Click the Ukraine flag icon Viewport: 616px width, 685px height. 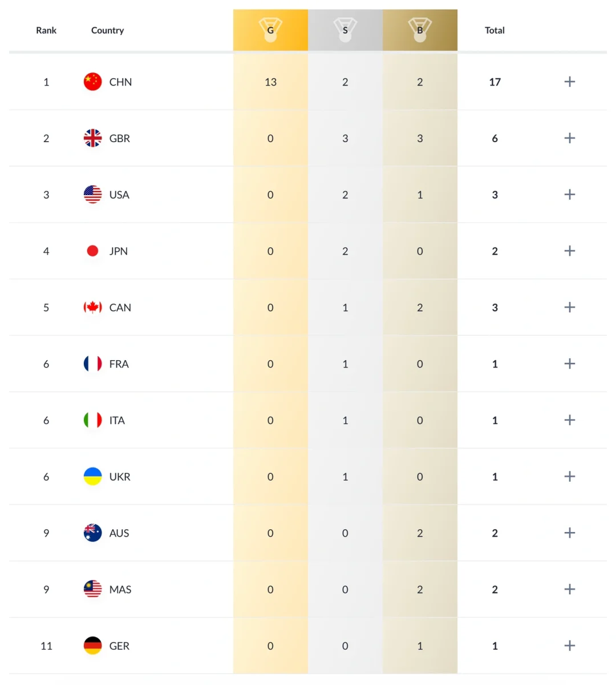[x=92, y=477]
